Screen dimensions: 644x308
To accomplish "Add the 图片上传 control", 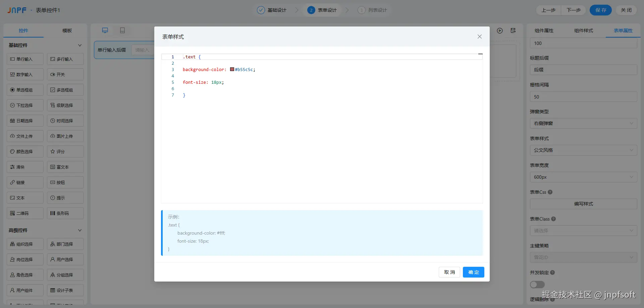I will [x=65, y=136].
